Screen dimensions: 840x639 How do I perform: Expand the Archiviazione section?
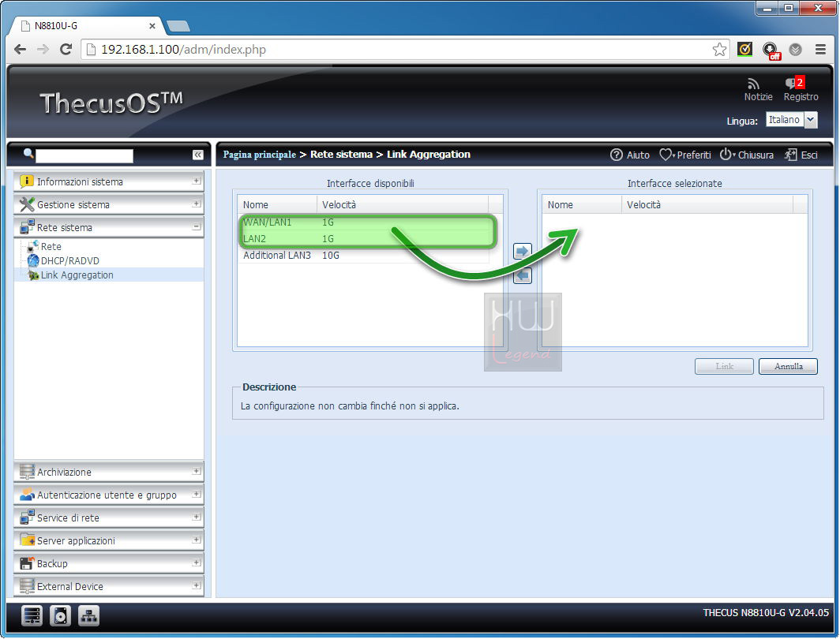click(x=196, y=471)
